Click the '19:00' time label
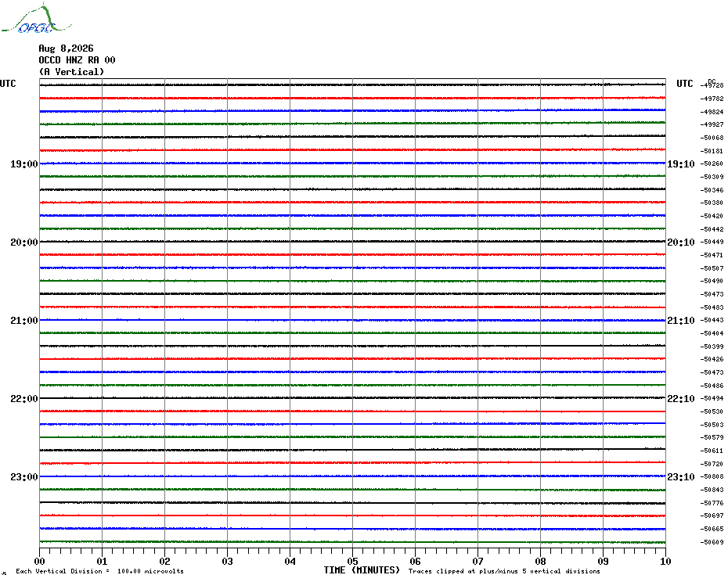728x582 pixels. [x=24, y=163]
